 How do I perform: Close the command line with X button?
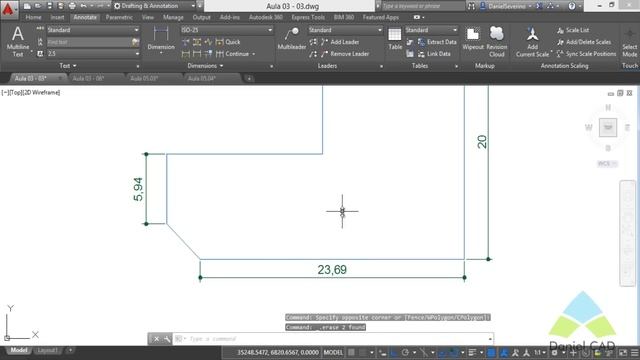(x=156, y=339)
